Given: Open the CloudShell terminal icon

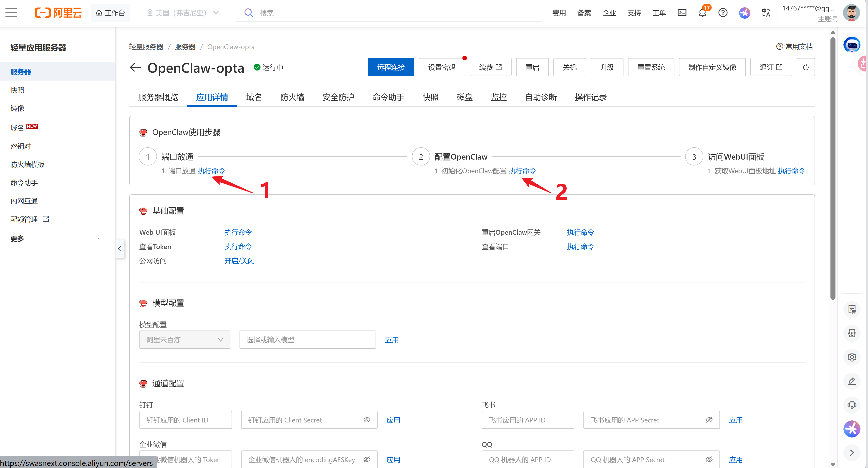Looking at the screenshot, I should [x=682, y=13].
